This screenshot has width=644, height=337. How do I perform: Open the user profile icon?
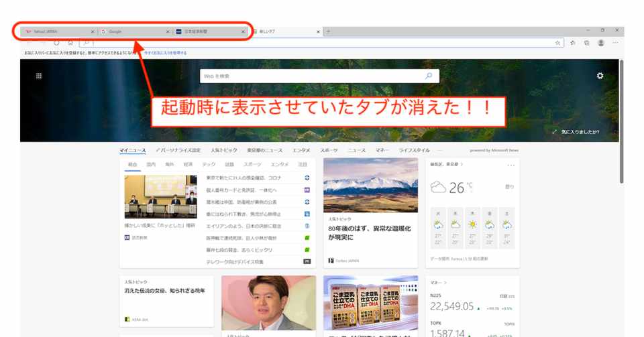pos(601,43)
